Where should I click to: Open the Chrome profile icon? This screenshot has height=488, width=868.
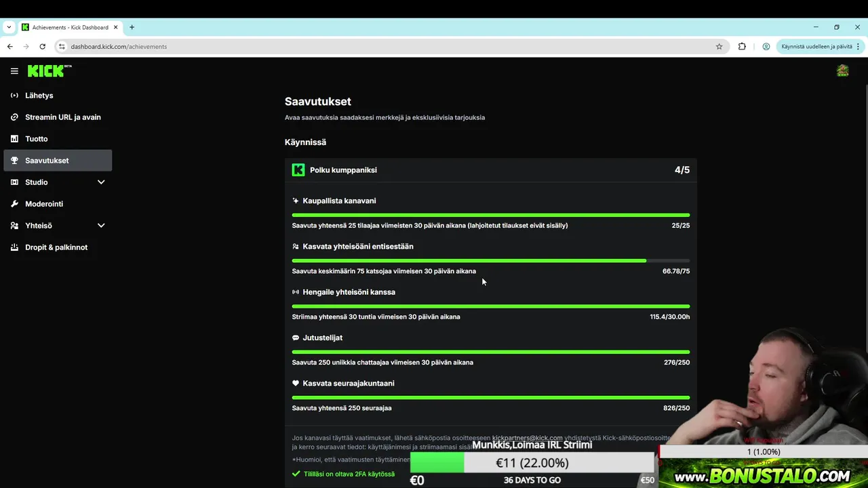pyautogui.click(x=766, y=47)
